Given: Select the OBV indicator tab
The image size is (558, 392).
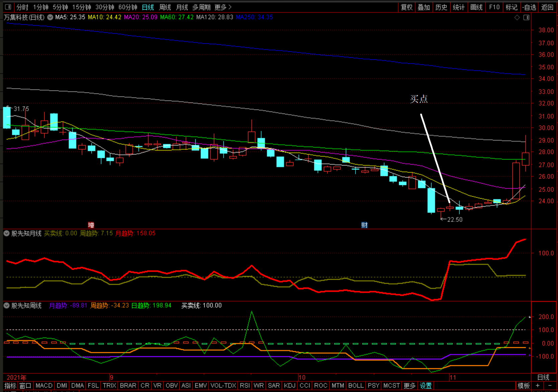Looking at the screenshot, I should click(172, 386).
